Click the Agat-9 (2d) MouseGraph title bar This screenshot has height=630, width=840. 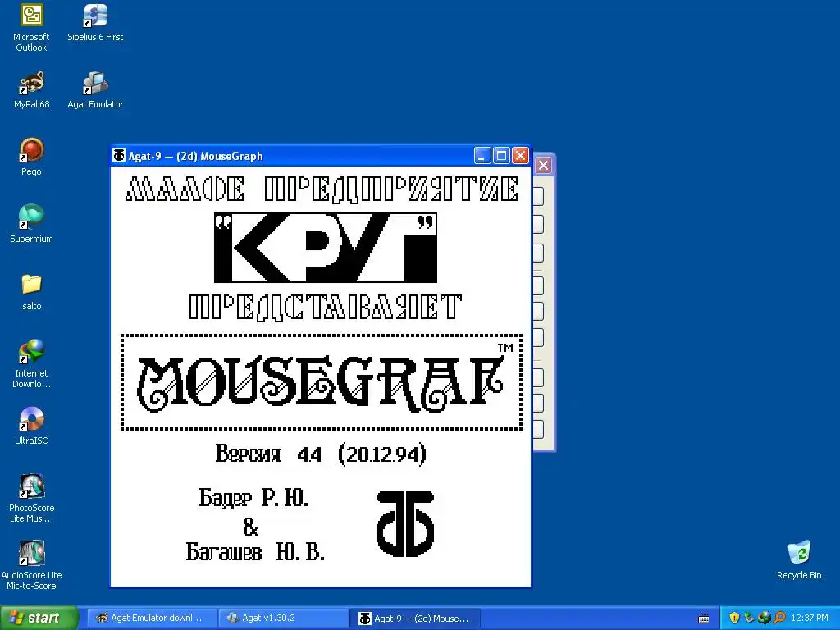[x=321, y=156]
